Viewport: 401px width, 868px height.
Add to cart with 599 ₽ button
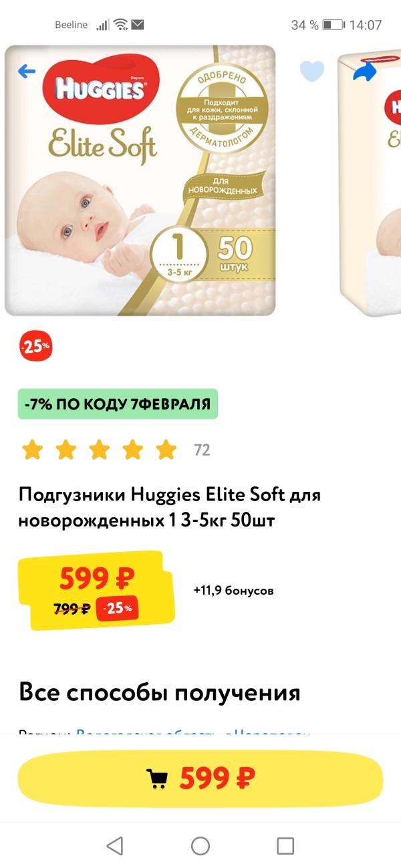click(x=200, y=778)
